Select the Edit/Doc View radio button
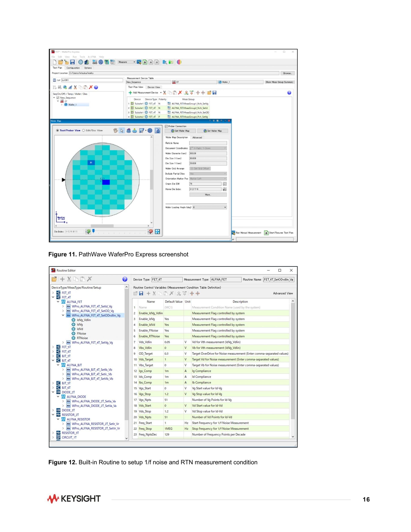 pyautogui.click(x=83, y=131)
